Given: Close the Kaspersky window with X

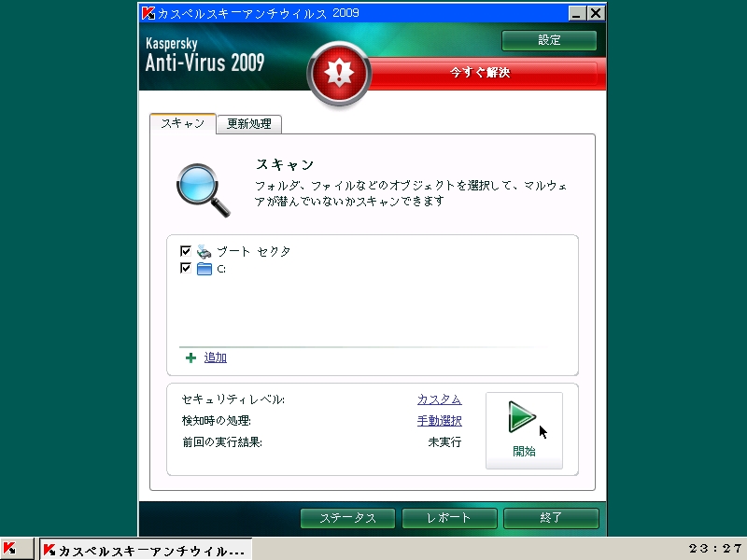Looking at the screenshot, I should (x=595, y=13).
